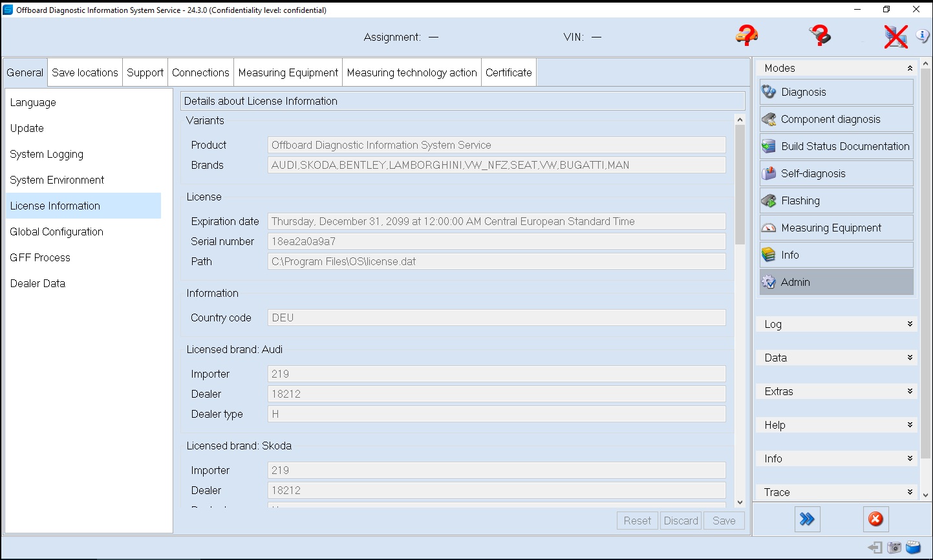Capture a screenshot using the camera icon
Viewport: 933px width, 560px height.
[894, 547]
